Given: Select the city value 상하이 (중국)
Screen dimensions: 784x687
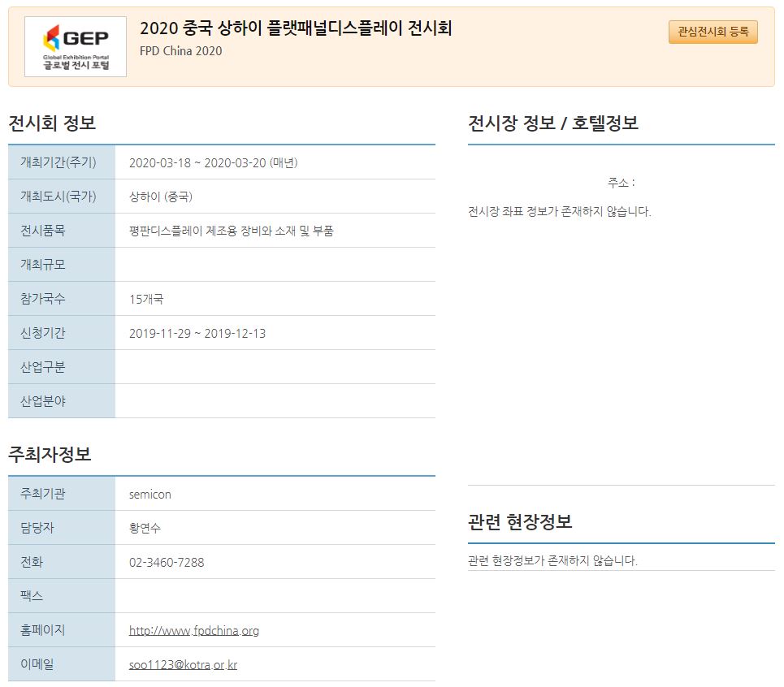Looking at the screenshot, I should [x=161, y=197].
